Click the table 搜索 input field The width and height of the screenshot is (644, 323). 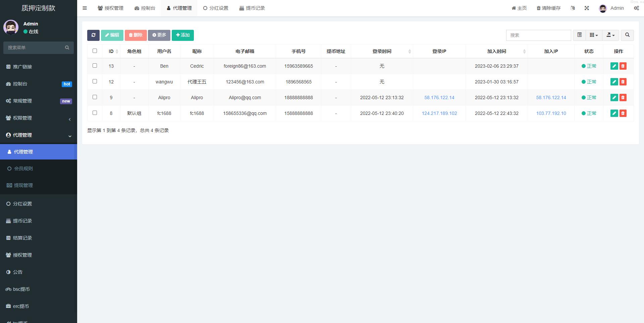tap(538, 35)
